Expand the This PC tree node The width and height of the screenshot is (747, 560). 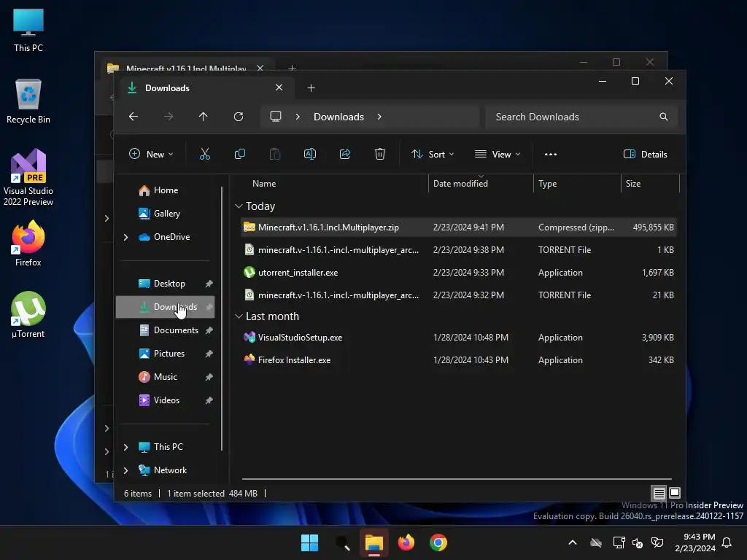[125, 447]
